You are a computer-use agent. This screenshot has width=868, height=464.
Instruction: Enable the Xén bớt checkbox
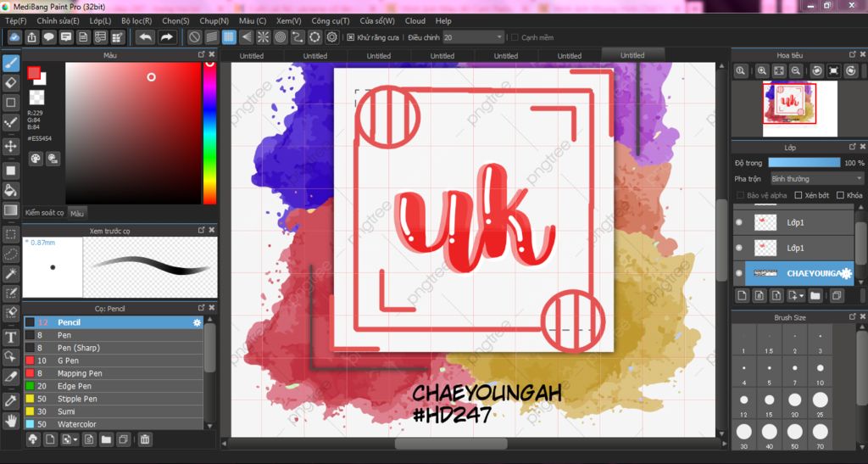[x=798, y=195]
